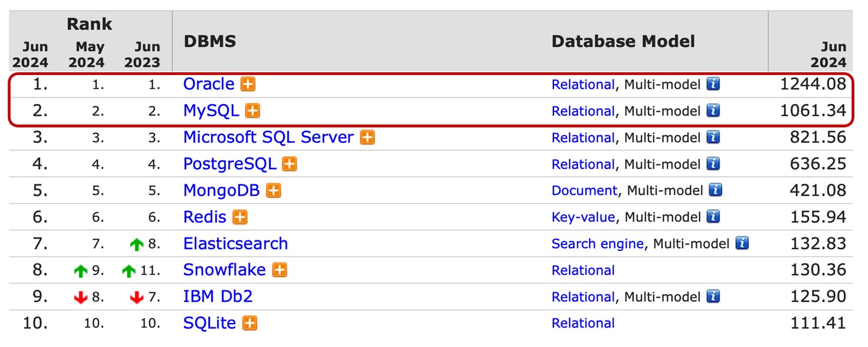Click the plus icon next to Snowflake
Viewport: 868px width, 347px height.
(279, 270)
